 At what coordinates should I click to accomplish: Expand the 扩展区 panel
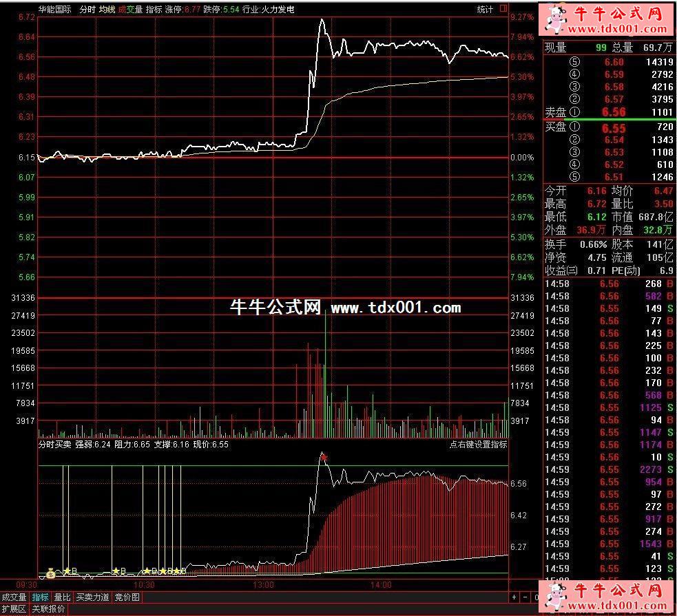14,609
